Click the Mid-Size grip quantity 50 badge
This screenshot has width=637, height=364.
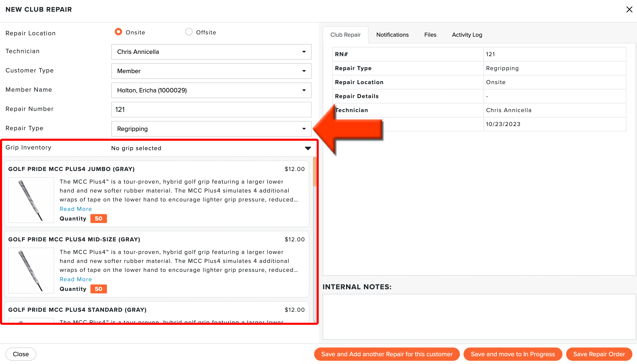point(98,289)
